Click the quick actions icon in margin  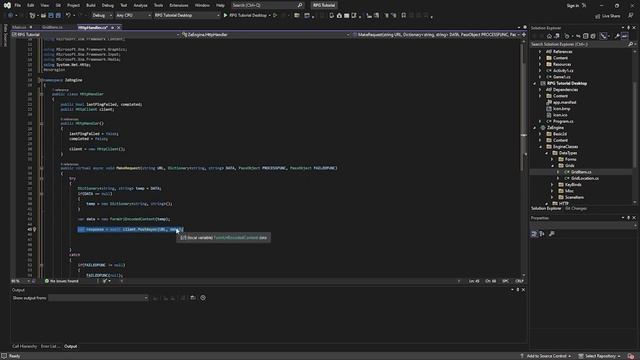click(x=35, y=229)
